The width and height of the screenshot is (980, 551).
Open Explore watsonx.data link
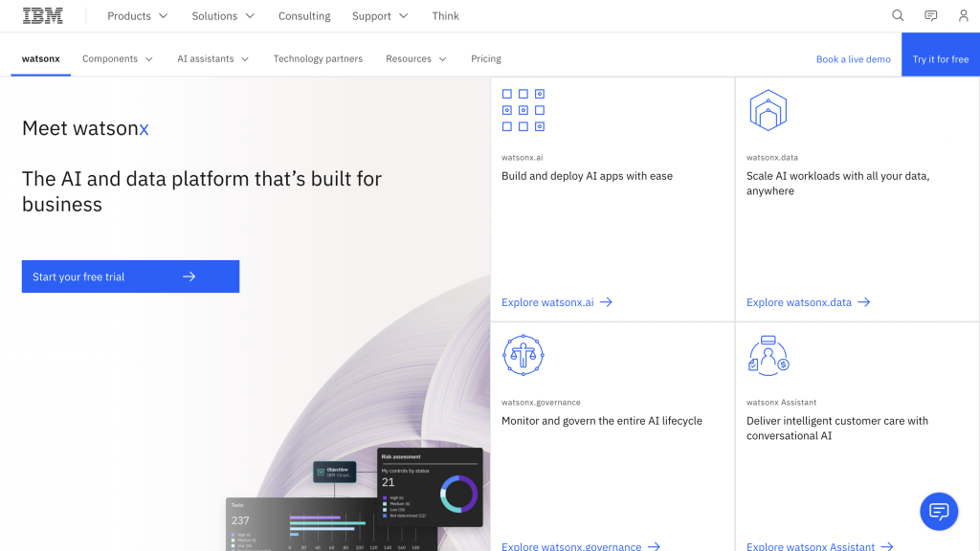808,302
